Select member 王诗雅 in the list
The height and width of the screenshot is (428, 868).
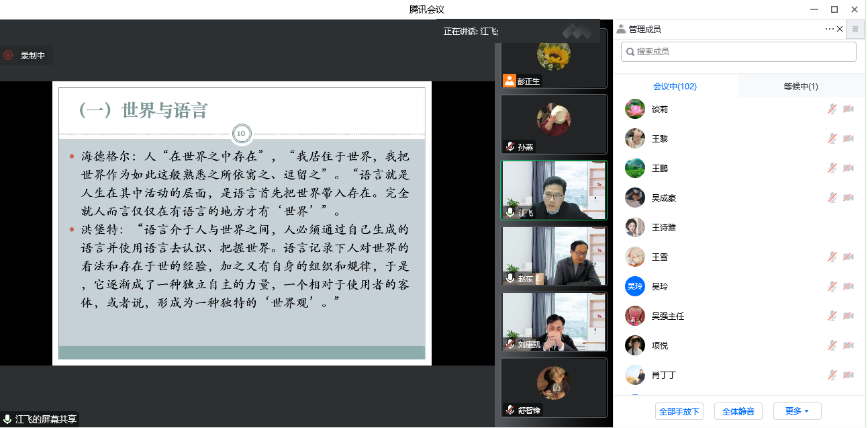664,227
